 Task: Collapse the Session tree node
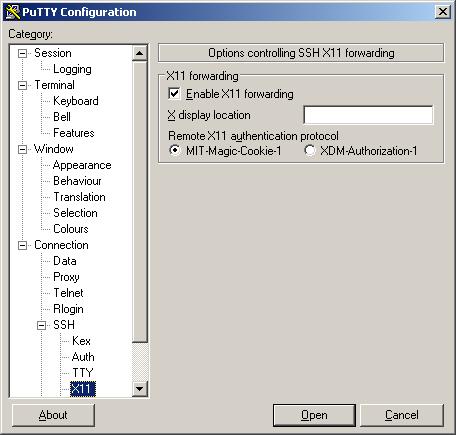click(x=22, y=53)
